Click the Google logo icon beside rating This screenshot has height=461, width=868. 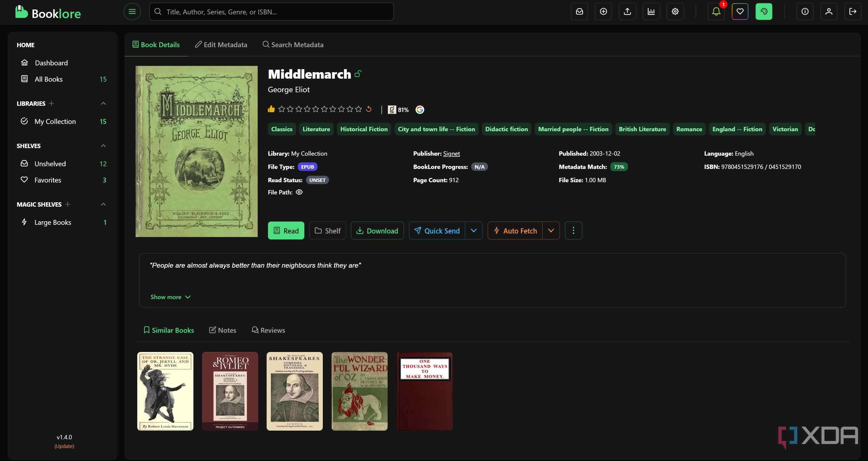420,110
